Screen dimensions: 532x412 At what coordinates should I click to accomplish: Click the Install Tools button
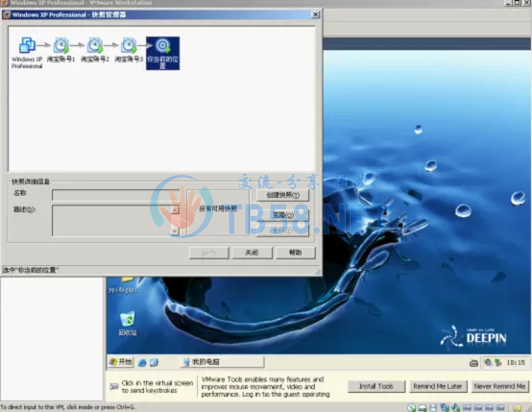point(376,386)
